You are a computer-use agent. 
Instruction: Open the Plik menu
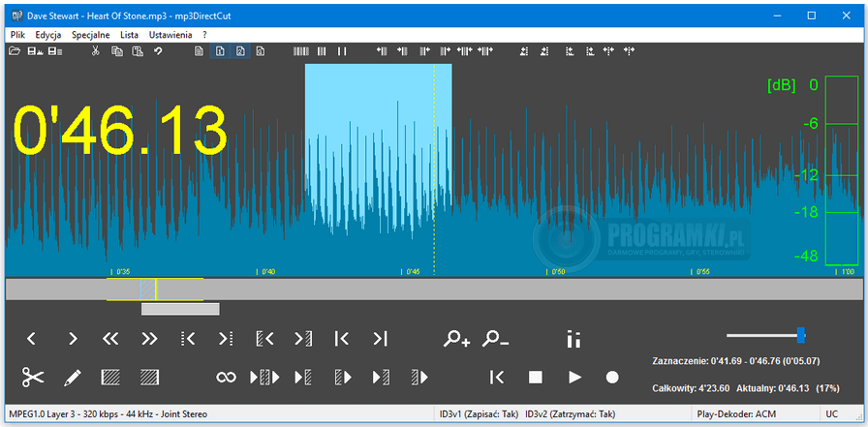pyautogui.click(x=17, y=34)
